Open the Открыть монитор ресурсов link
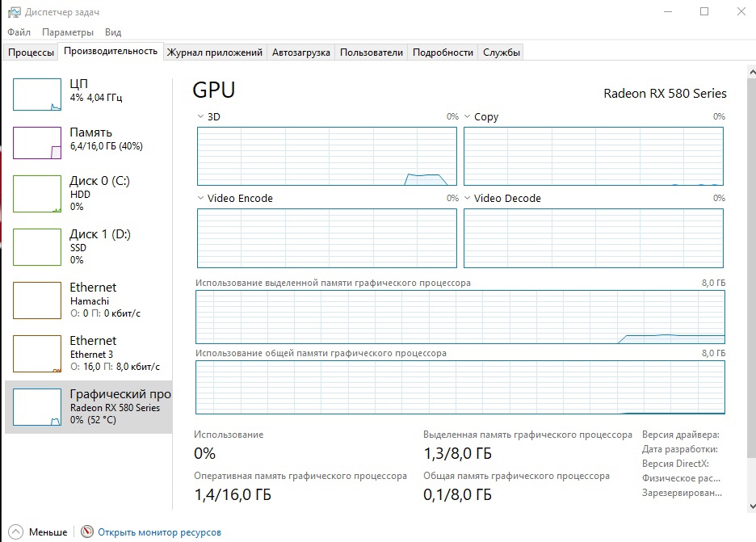This screenshot has height=542, width=756. tap(159, 532)
